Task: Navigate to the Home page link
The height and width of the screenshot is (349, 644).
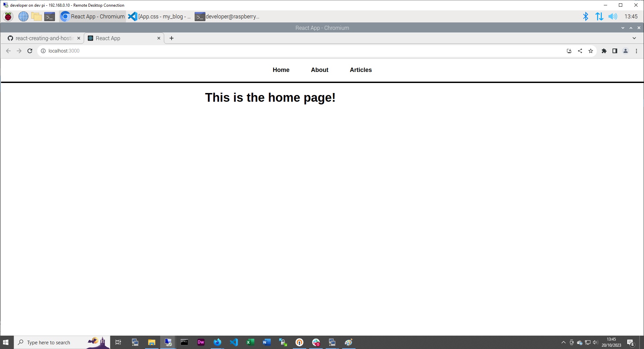Action: pyautogui.click(x=281, y=70)
